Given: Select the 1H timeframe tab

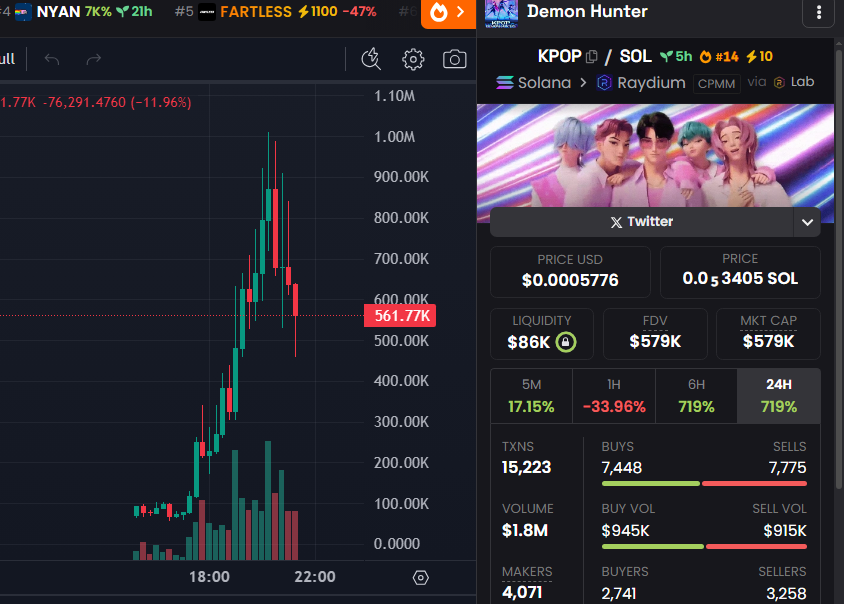Looking at the screenshot, I should [x=614, y=396].
